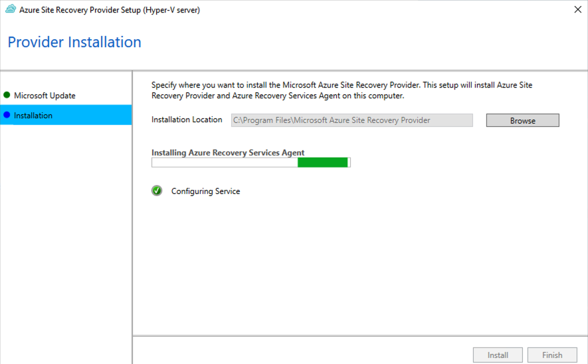Image resolution: width=588 pixels, height=364 pixels.
Task: Click the window title 'Azure Site Recovery Provider Setup'
Action: pos(110,10)
